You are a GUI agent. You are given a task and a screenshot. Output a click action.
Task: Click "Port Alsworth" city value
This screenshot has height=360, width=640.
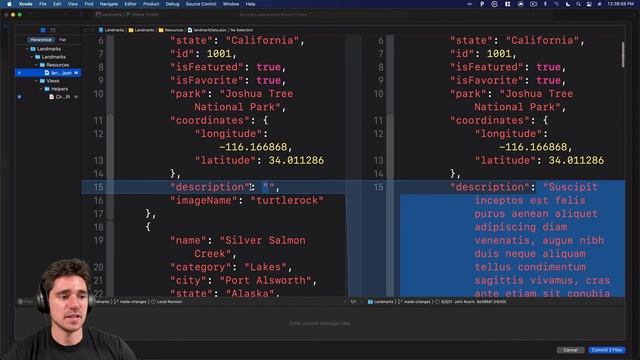pos(265,280)
